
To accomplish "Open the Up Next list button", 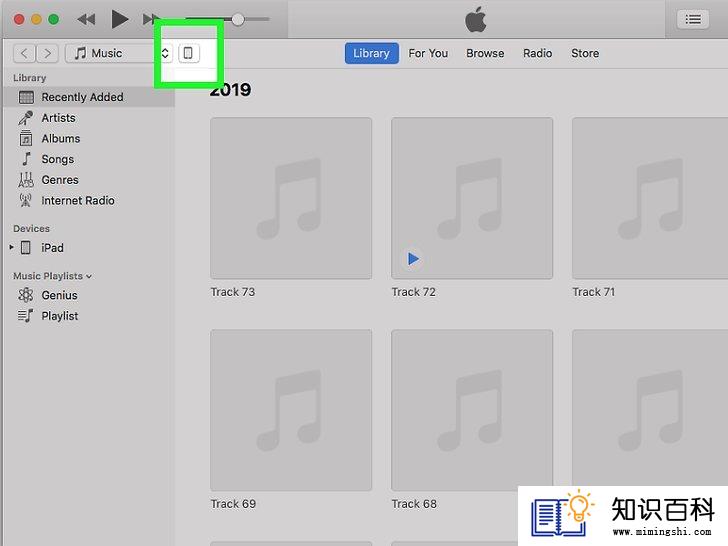I will 693,20.
